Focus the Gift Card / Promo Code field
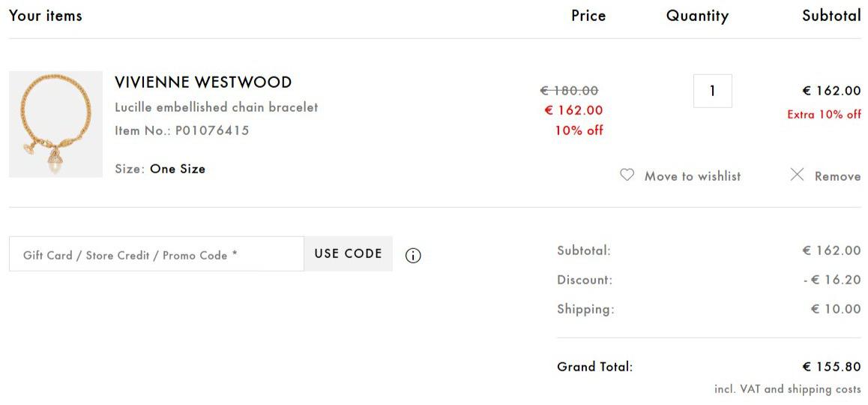This screenshot has width=868, height=405. (x=156, y=254)
